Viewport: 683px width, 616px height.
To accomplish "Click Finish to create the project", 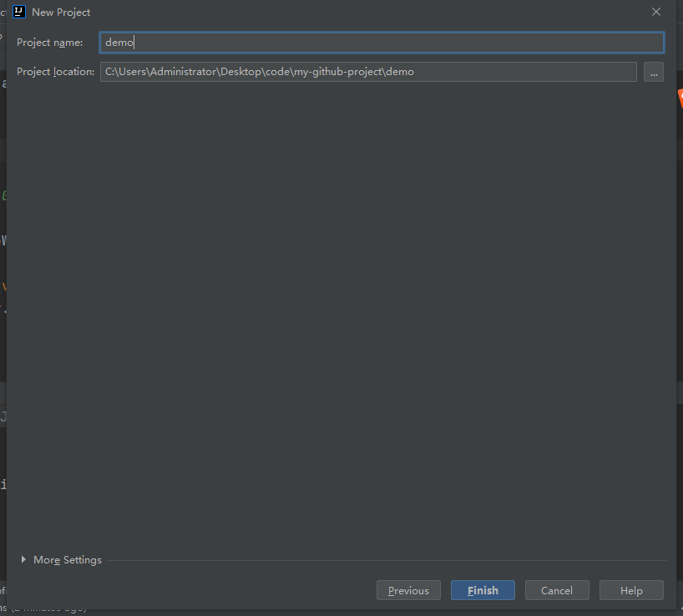I will coord(483,590).
